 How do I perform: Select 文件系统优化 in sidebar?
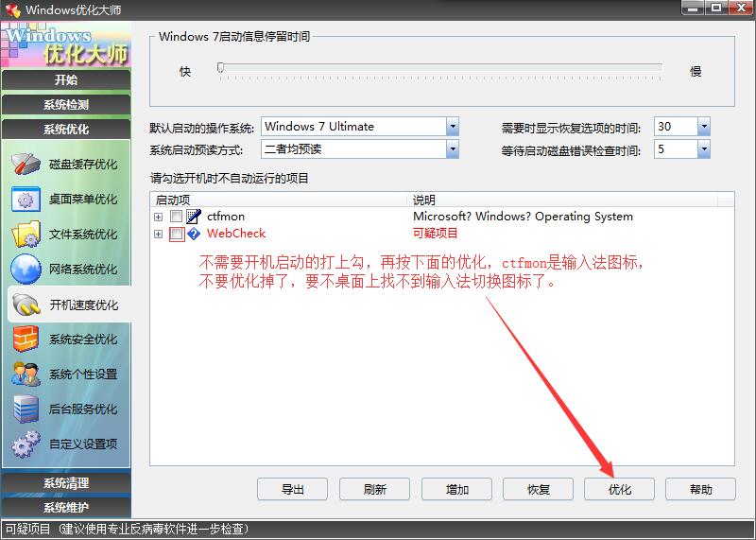coord(83,235)
